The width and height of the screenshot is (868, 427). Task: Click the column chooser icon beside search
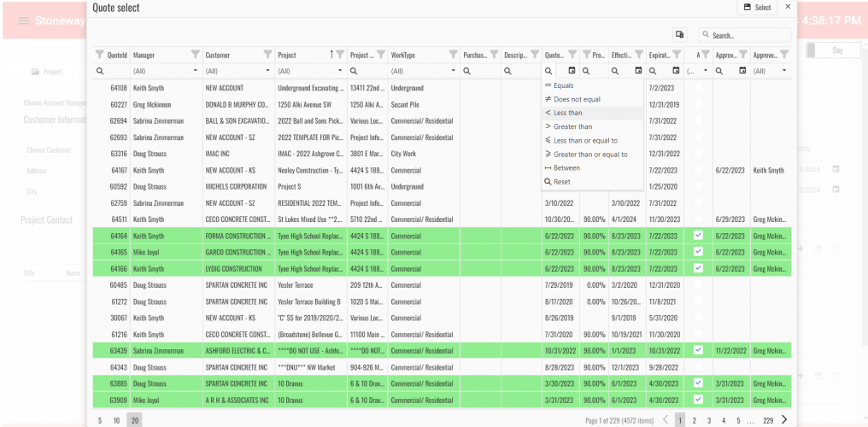pos(680,35)
